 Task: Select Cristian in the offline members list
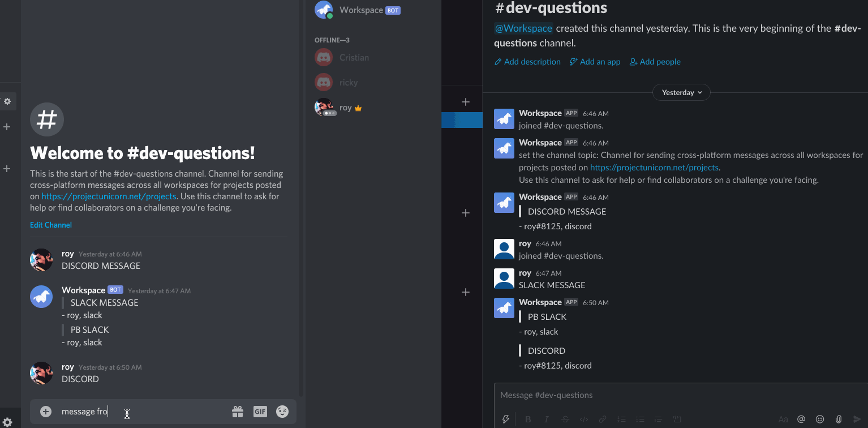(x=372, y=57)
